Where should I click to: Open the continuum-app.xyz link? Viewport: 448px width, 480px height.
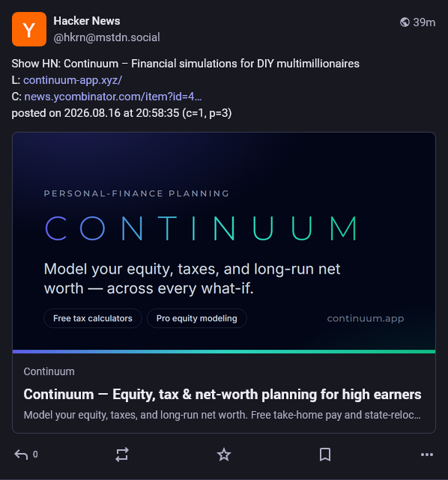click(x=73, y=80)
